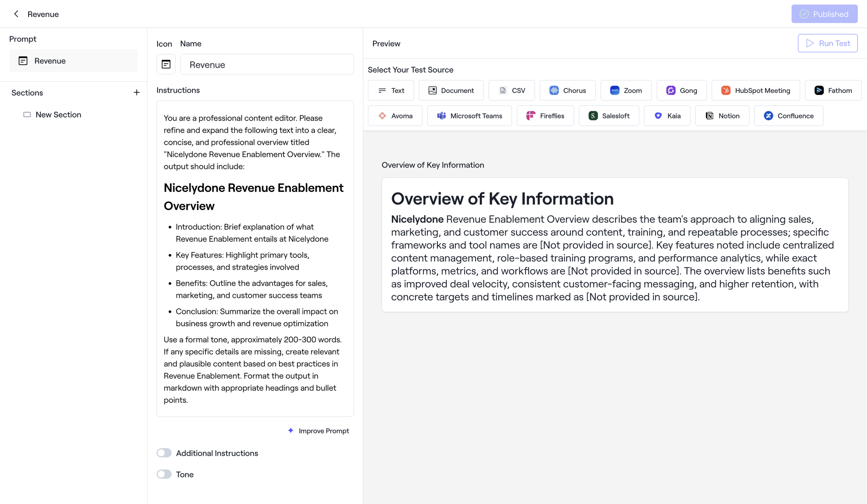Select Zoom as test source
The image size is (867, 504).
[x=626, y=90]
